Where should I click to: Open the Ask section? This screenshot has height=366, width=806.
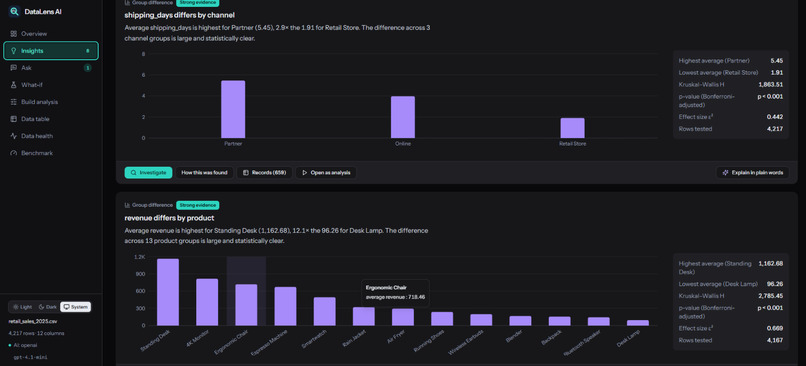click(x=51, y=68)
